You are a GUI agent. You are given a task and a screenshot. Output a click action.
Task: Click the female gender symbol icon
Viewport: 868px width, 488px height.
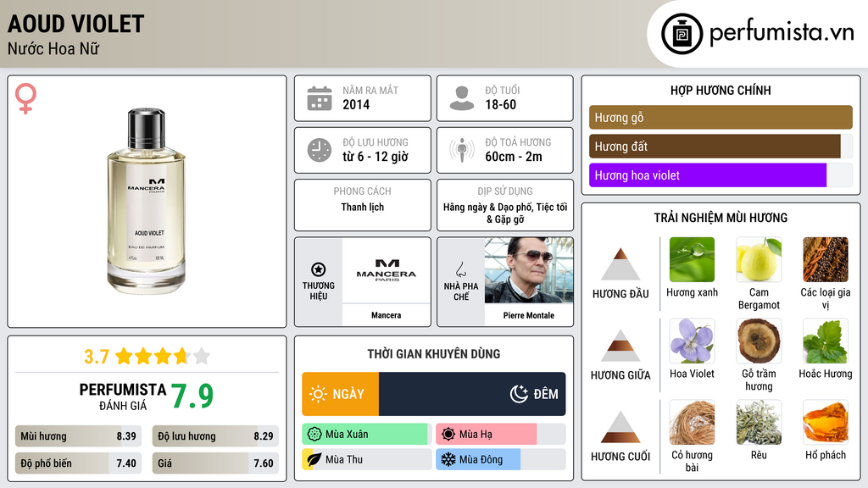[26, 97]
